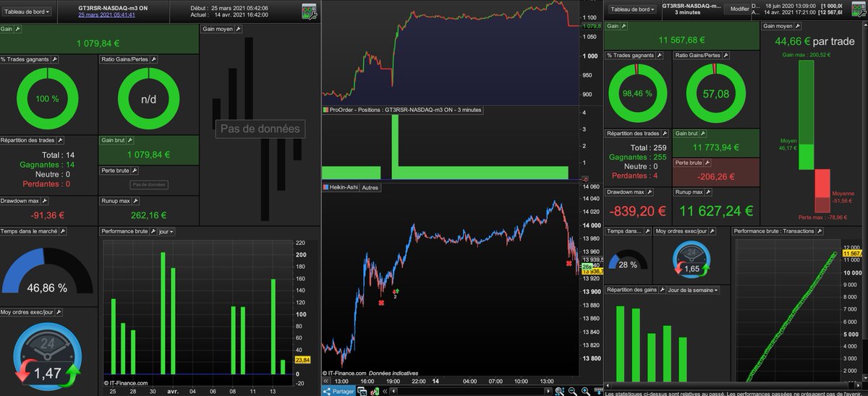
Task: Click chart horizontal scrollbar track
Action: coord(472,391)
